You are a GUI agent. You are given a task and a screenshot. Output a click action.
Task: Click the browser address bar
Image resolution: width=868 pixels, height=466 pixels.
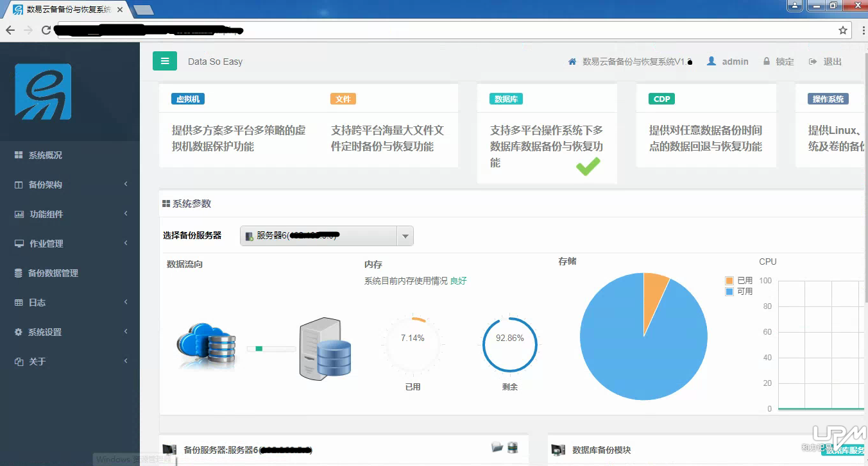point(454,30)
